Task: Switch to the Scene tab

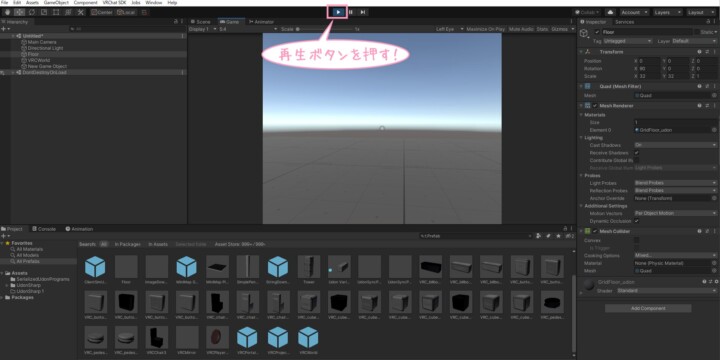Action: pyautogui.click(x=201, y=22)
